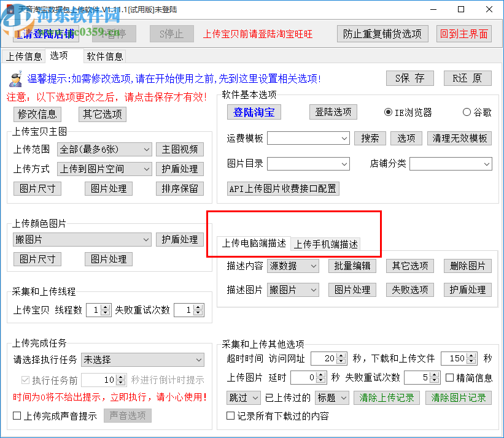
Task: Open the 未选择 task selection dropdown
Action: [142, 359]
